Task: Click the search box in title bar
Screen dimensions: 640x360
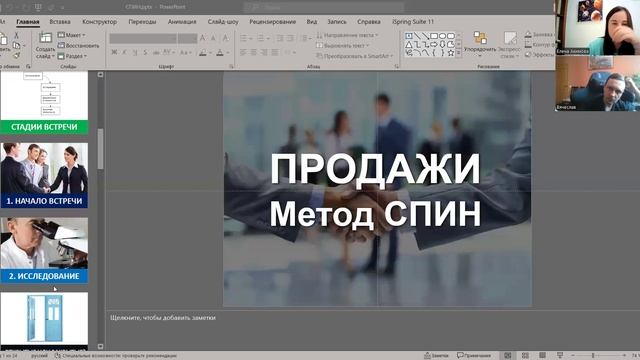Action: 324,7
